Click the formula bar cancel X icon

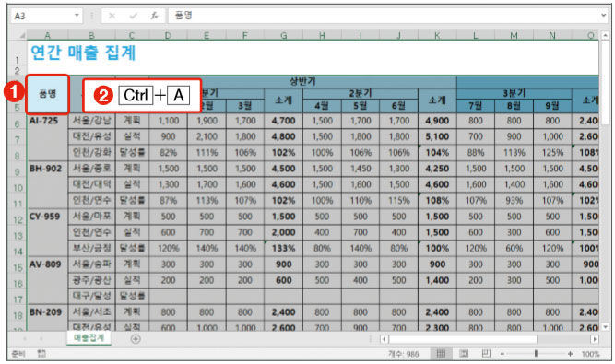coord(112,16)
